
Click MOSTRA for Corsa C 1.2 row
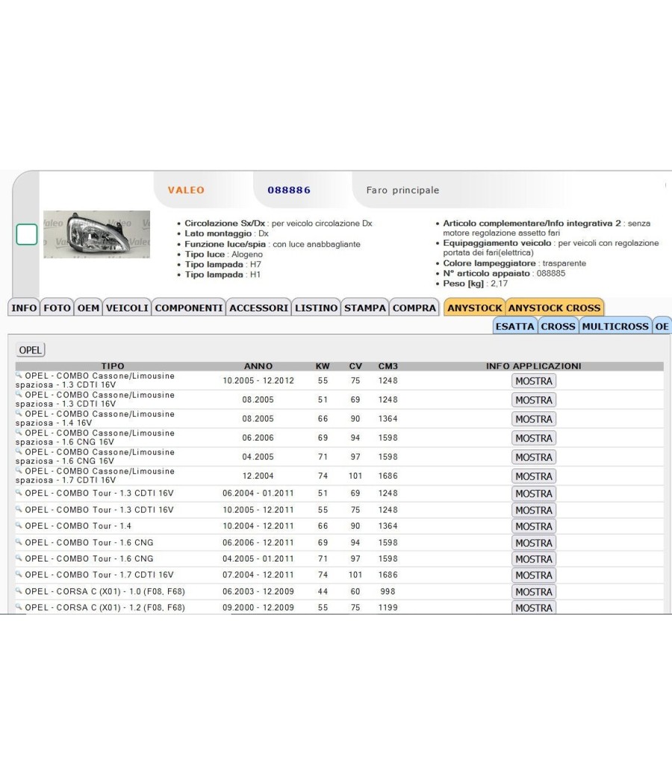(x=534, y=608)
